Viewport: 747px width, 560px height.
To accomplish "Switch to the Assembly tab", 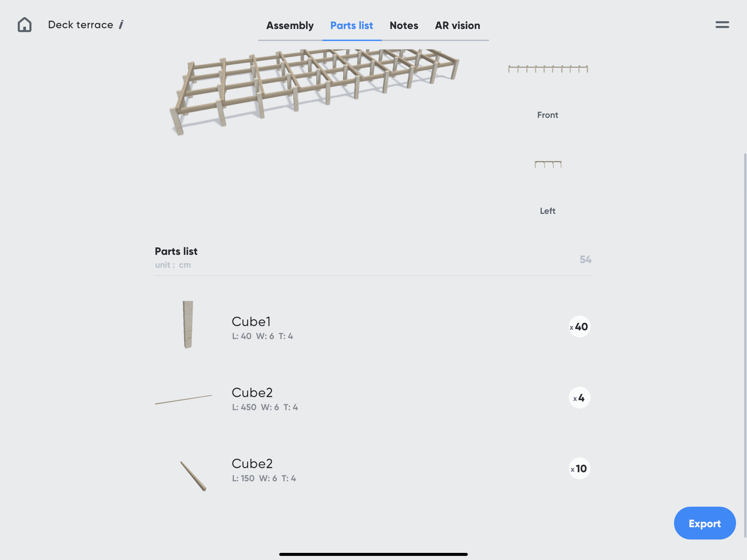I will [x=290, y=26].
